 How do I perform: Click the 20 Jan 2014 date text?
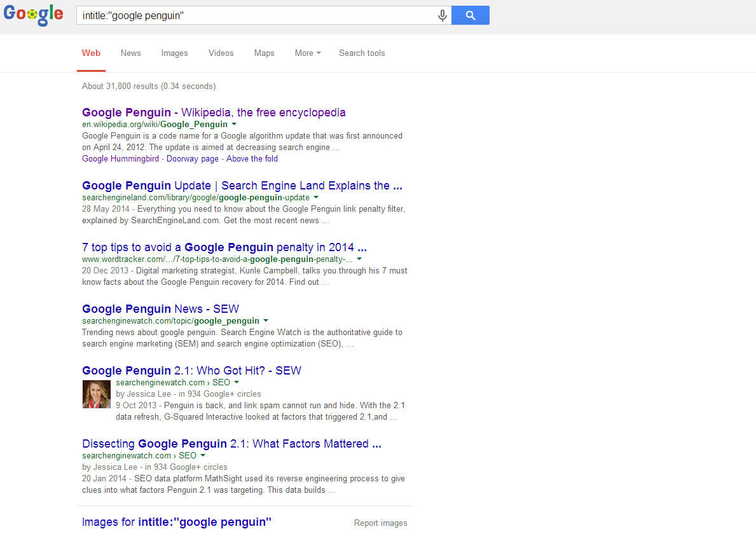click(104, 479)
